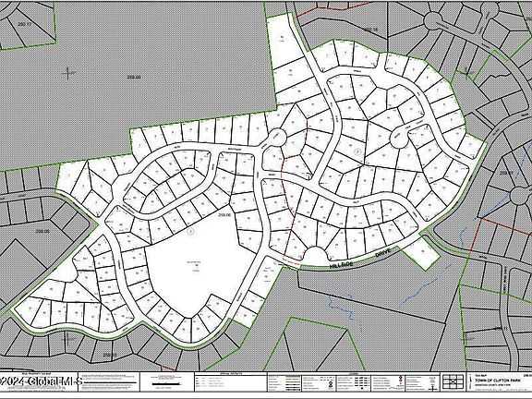
Task: Select the round cul-de-sac near map center
Action: pyautogui.click(x=278, y=137)
